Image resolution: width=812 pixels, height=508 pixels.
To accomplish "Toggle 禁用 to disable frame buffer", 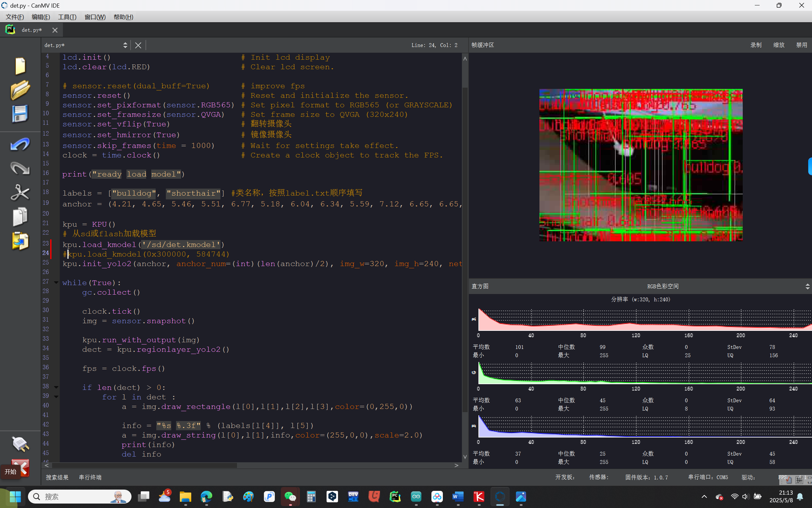I will (x=801, y=45).
